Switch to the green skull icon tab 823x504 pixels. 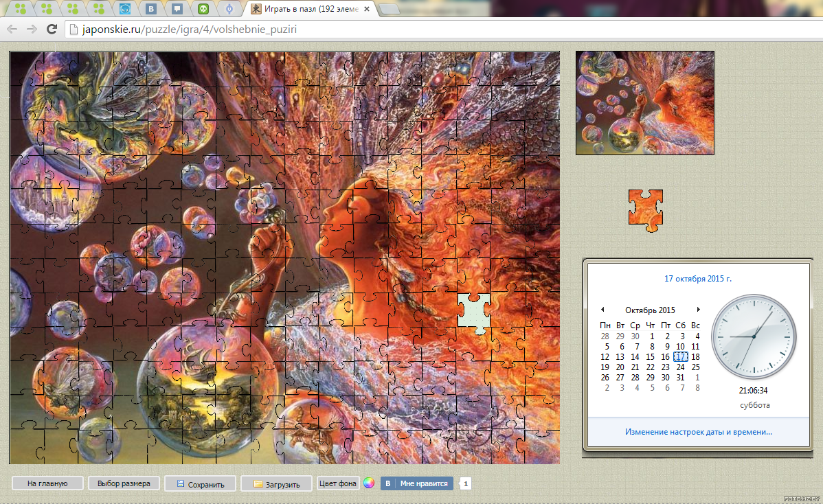[x=203, y=9]
